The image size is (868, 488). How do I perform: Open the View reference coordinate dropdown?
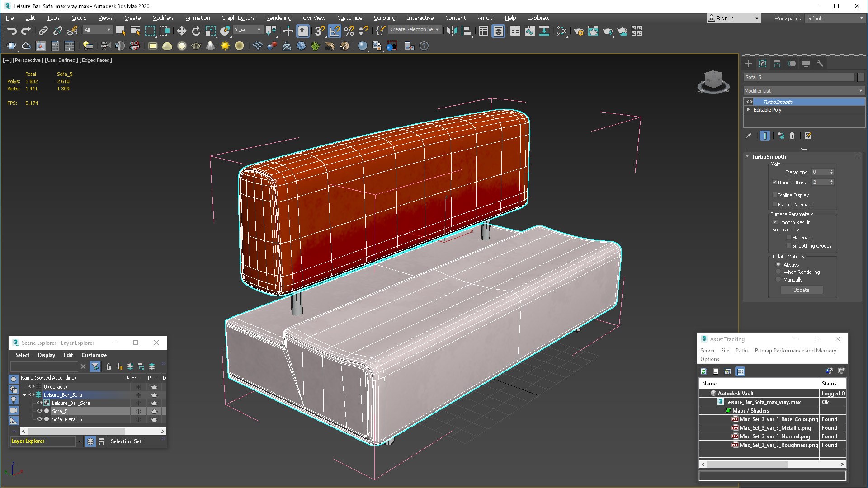coord(247,30)
